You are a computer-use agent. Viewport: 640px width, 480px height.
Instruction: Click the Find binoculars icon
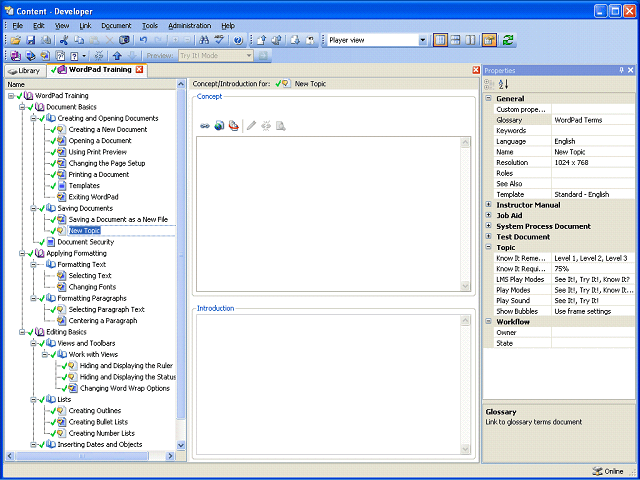tap(204, 40)
